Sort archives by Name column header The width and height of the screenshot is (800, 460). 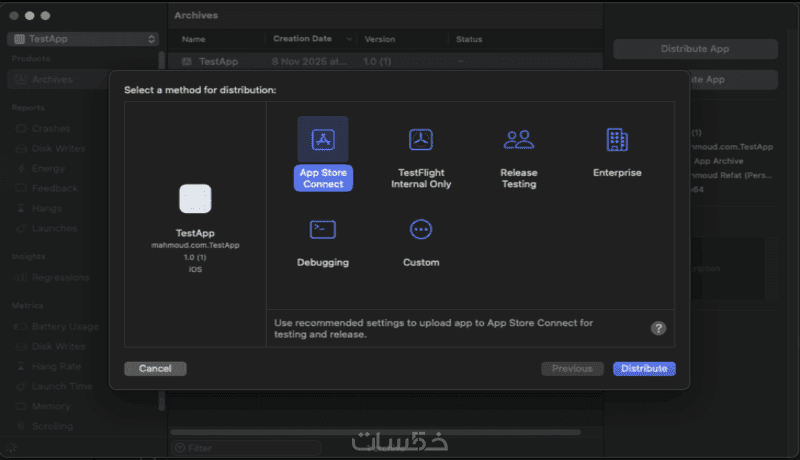(x=193, y=39)
